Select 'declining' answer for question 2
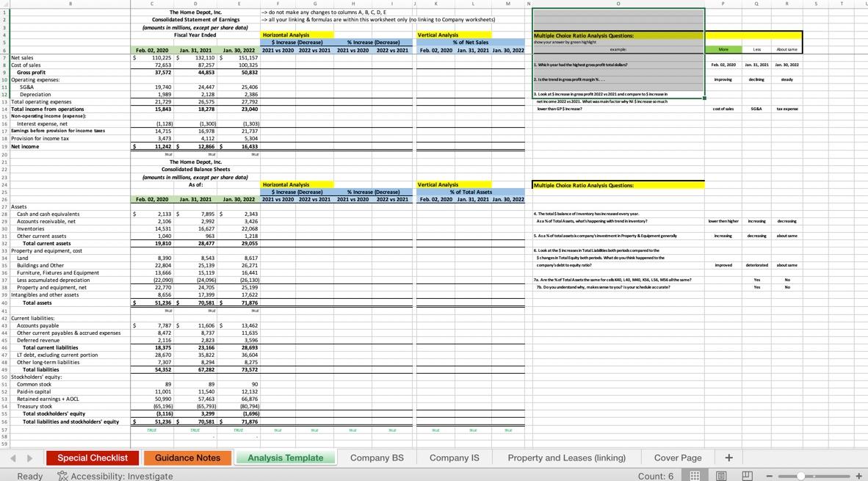 756,80
